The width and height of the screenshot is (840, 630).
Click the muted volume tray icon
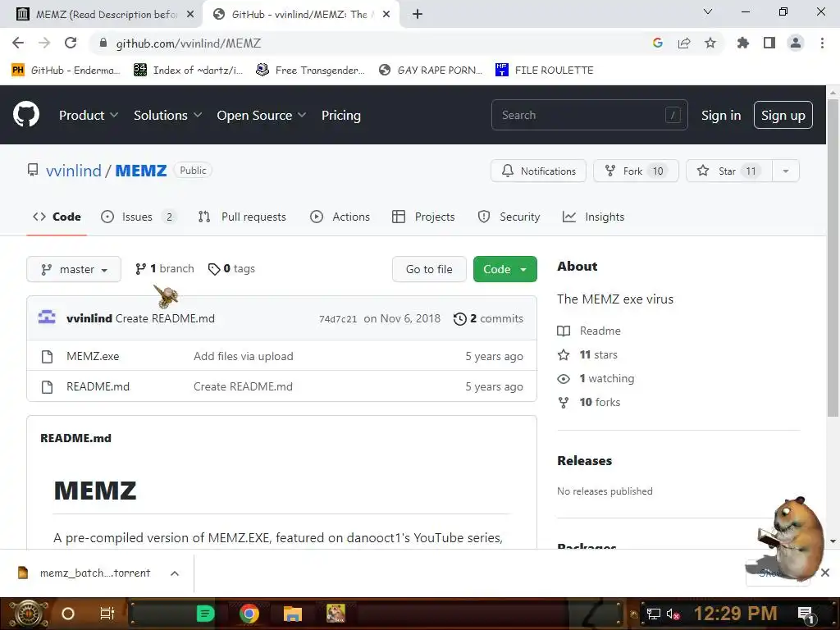673,614
